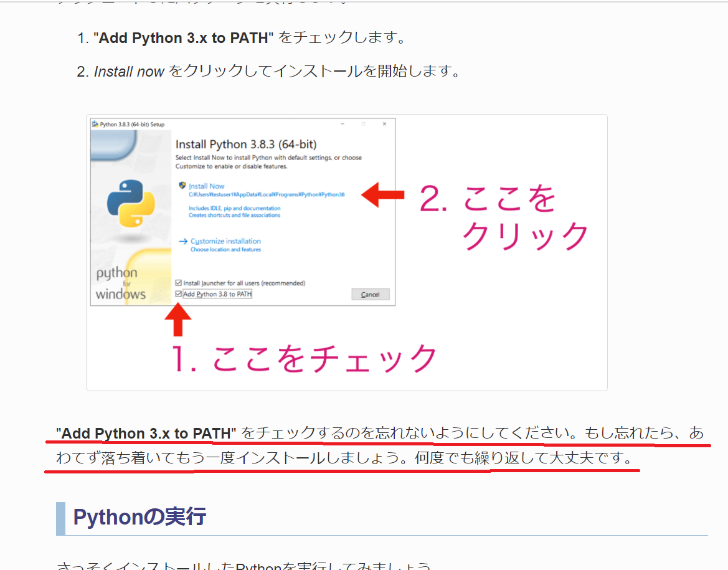Click the install path text under Install Now
The image size is (728, 570).
coord(267,194)
